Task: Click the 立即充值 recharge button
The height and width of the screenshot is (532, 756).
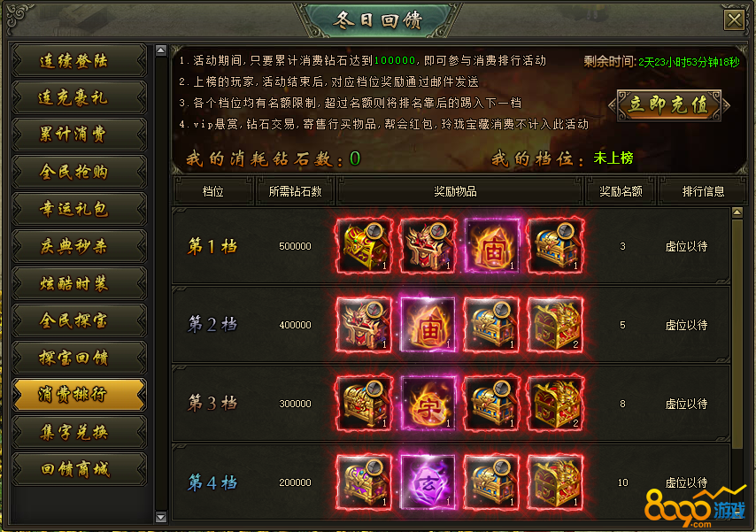Action: point(669,104)
